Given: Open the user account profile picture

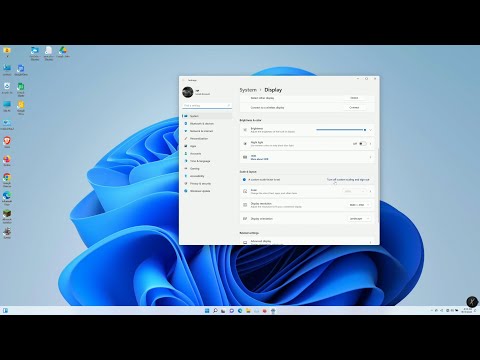Looking at the screenshot, I should [188, 92].
